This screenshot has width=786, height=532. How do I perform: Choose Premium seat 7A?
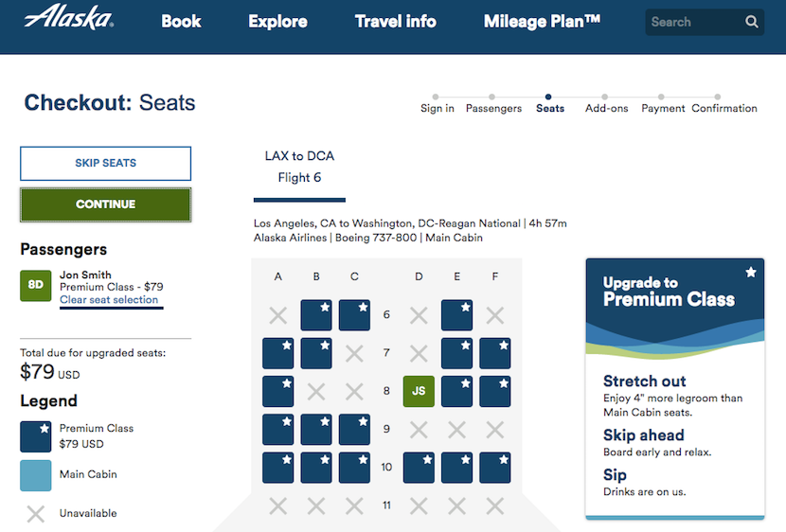[278, 353]
